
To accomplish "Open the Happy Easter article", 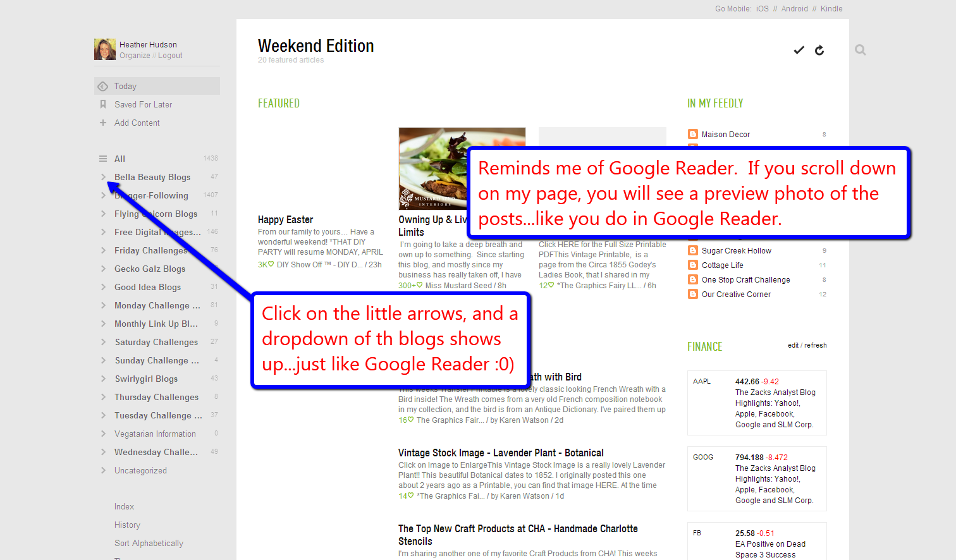I will [285, 219].
